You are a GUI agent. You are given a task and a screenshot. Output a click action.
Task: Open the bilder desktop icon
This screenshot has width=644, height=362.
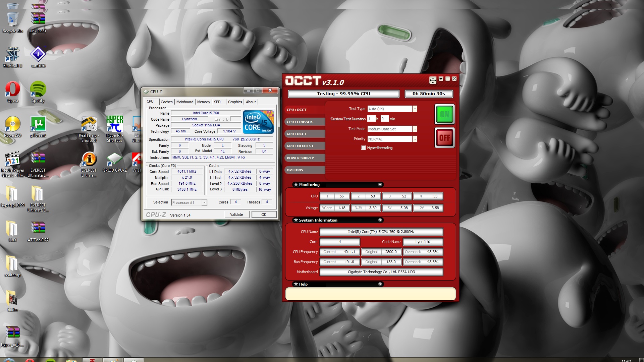[13, 301]
